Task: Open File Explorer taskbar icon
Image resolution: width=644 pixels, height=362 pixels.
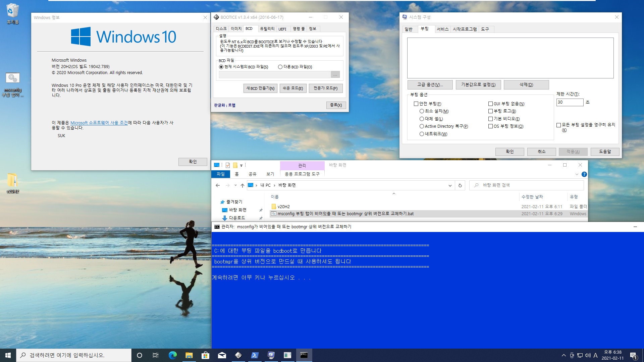Action: tap(189, 355)
